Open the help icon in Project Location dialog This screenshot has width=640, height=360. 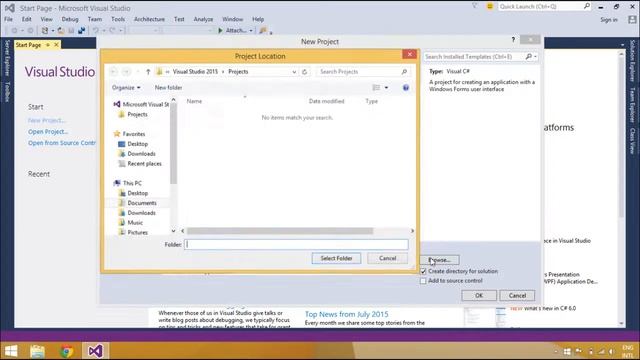click(406, 88)
